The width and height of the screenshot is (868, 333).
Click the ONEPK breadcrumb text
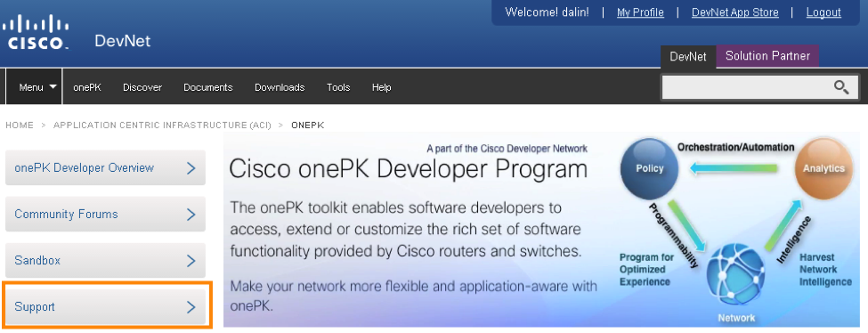[308, 126]
